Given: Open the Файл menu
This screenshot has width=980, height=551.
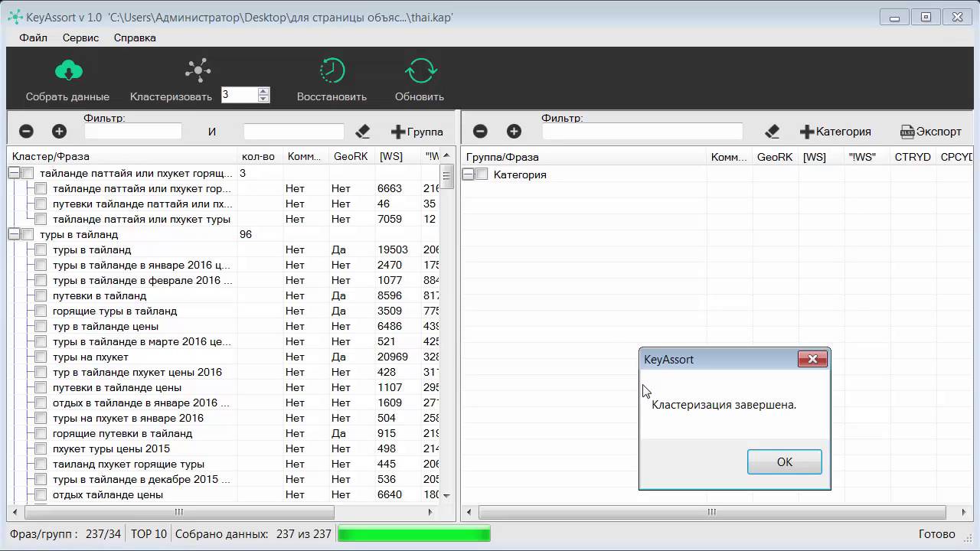Looking at the screenshot, I should click(33, 37).
